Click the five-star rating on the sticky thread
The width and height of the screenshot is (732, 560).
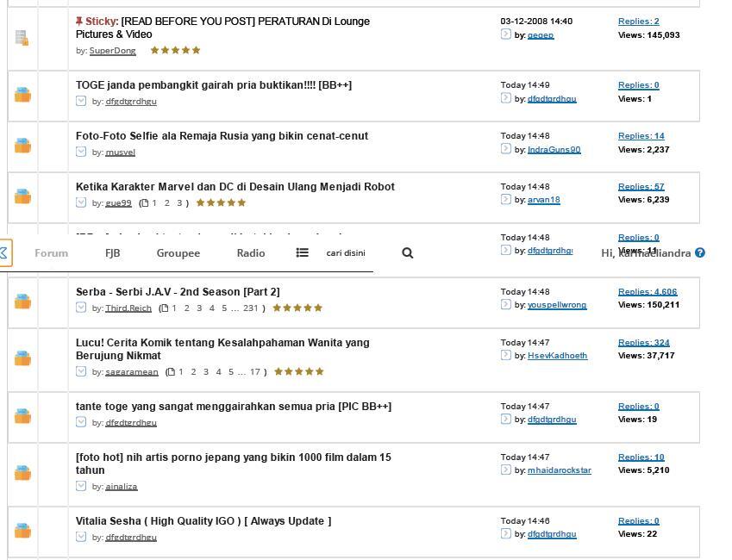(176, 50)
